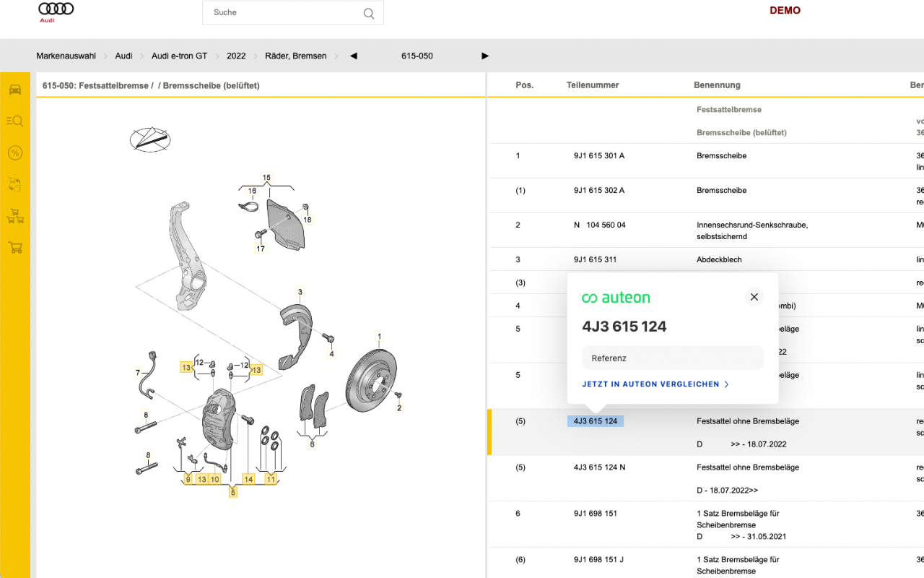Click the 615-050 Festsattelbremse panel title
The image size is (924, 578).
(x=151, y=85)
